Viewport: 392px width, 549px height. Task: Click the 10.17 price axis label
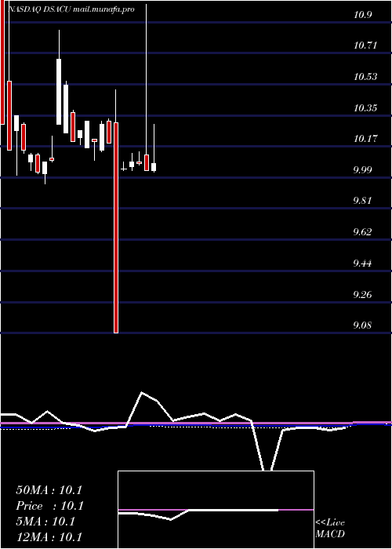tap(365, 139)
